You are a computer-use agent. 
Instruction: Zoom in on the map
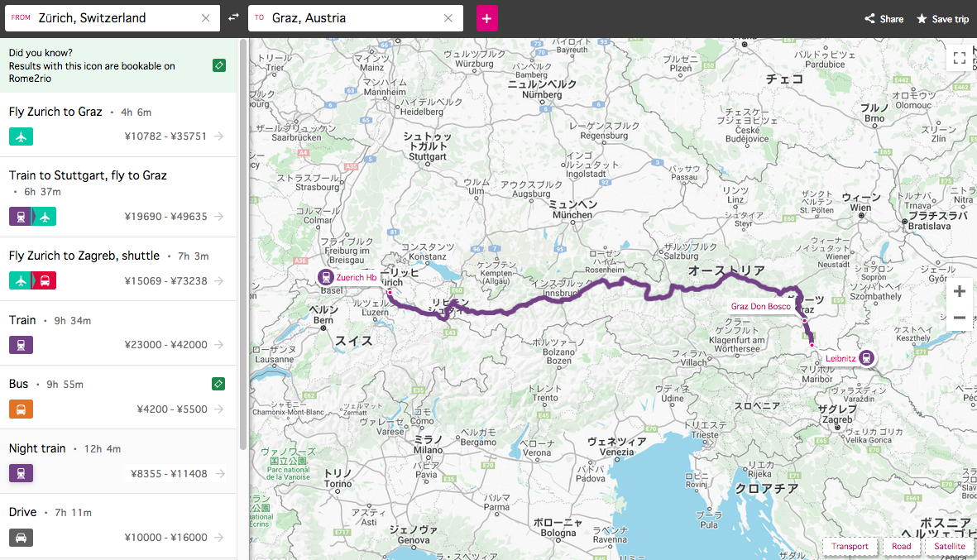(x=960, y=291)
